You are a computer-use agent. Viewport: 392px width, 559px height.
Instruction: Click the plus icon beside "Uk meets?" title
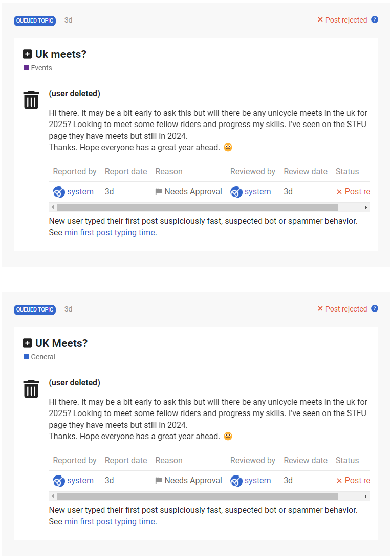click(x=28, y=54)
